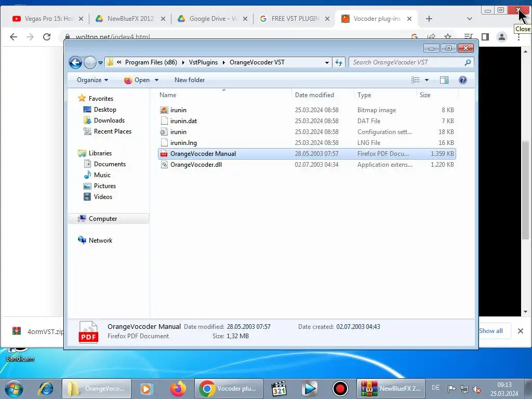532x399 pixels.
Task: Click the Explorer forward navigation arrow
Action: pyautogui.click(x=90, y=62)
